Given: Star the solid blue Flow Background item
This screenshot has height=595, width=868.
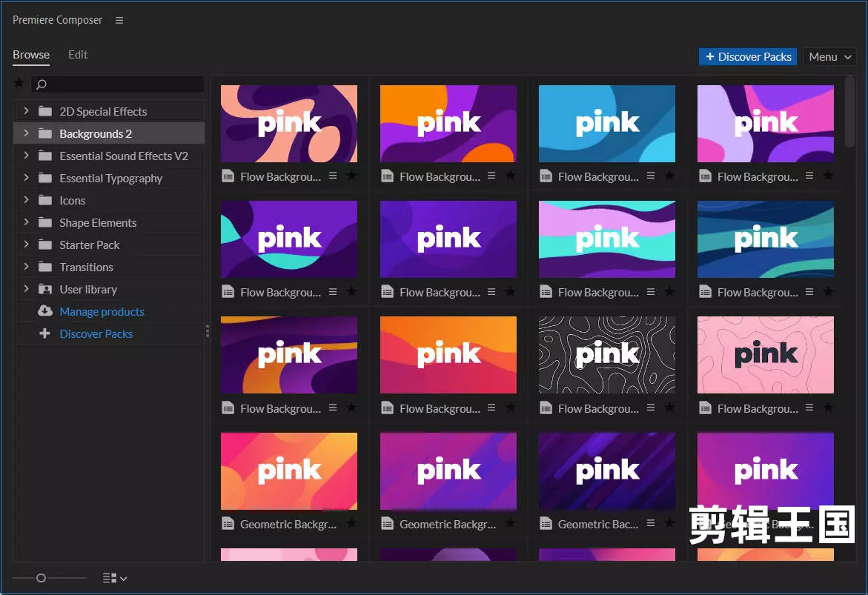Looking at the screenshot, I should [670, 176].
